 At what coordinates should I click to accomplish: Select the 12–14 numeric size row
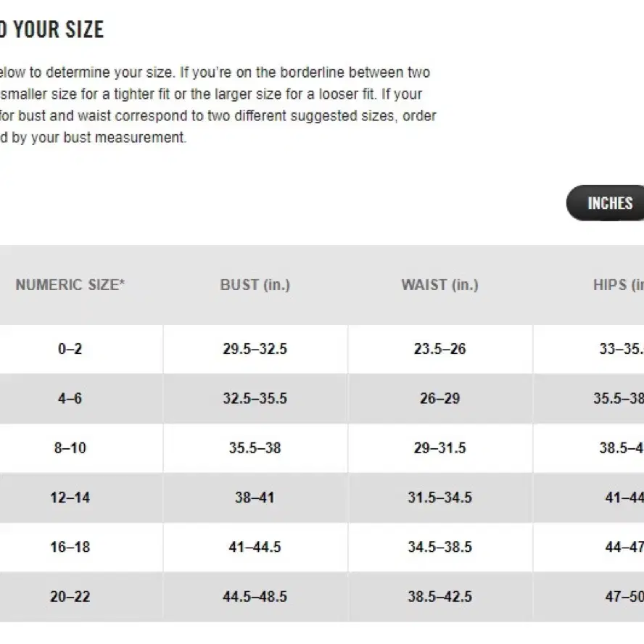(x=322, y=498)
